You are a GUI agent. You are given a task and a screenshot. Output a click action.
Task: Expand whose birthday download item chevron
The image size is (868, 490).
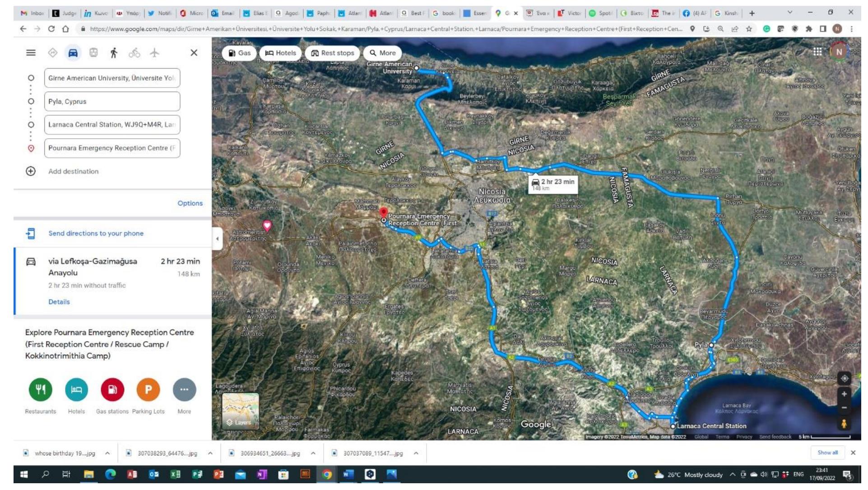[x=107, y=453]
